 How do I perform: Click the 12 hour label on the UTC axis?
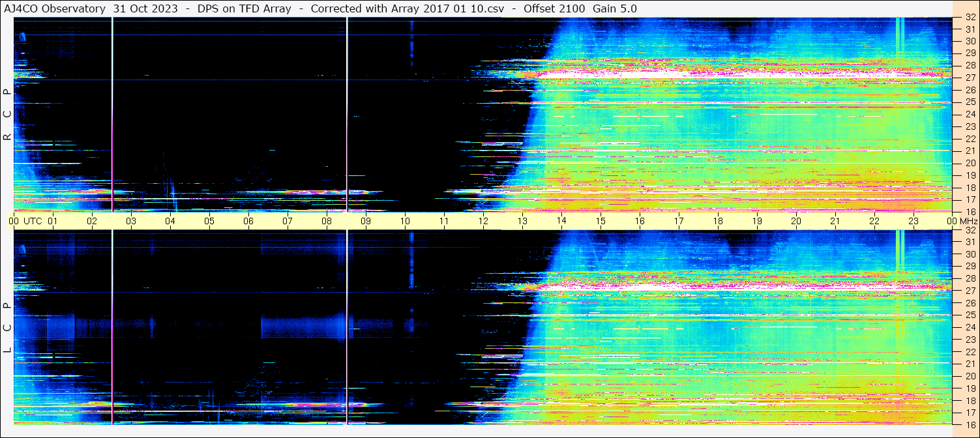[483, 221]
